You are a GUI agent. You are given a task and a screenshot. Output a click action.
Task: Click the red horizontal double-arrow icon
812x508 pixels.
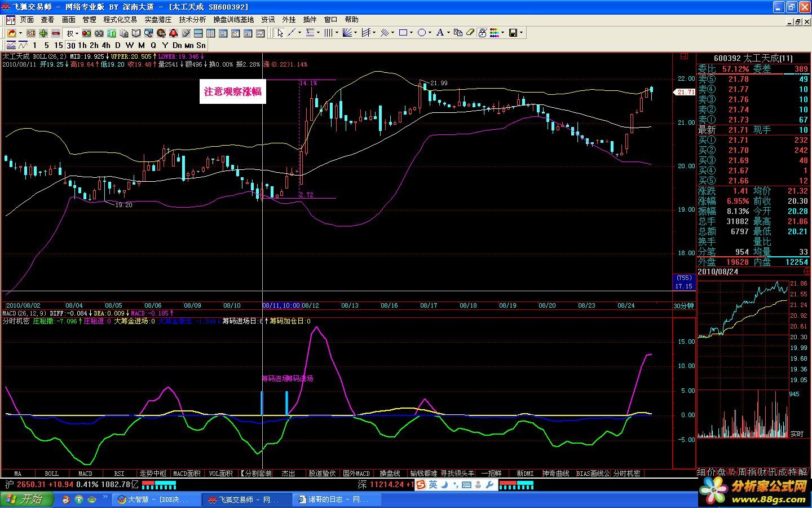tap(56, 33)
